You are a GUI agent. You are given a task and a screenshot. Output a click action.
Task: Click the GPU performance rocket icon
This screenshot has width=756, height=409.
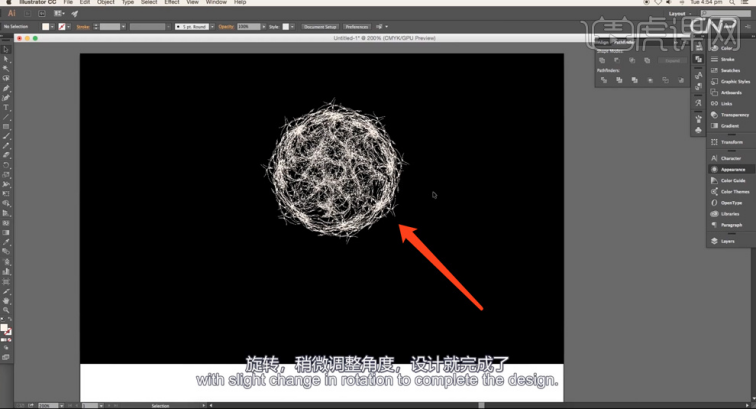click(74, 14)
